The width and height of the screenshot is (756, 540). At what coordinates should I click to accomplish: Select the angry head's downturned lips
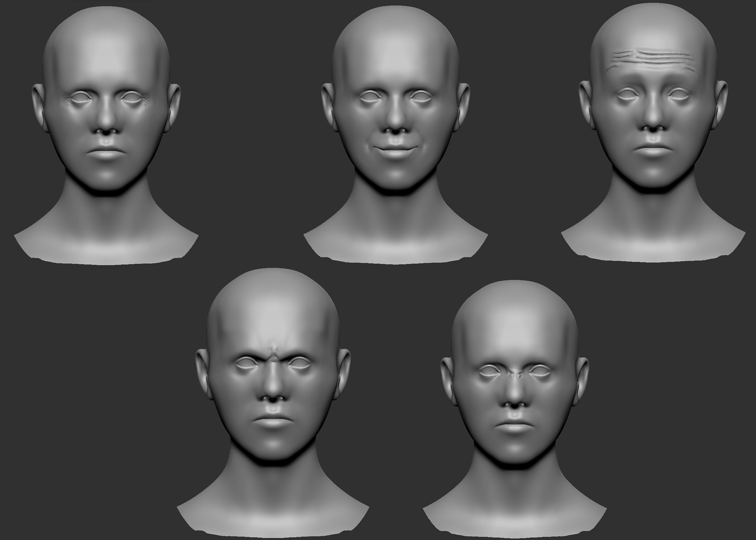coord(273,420)
